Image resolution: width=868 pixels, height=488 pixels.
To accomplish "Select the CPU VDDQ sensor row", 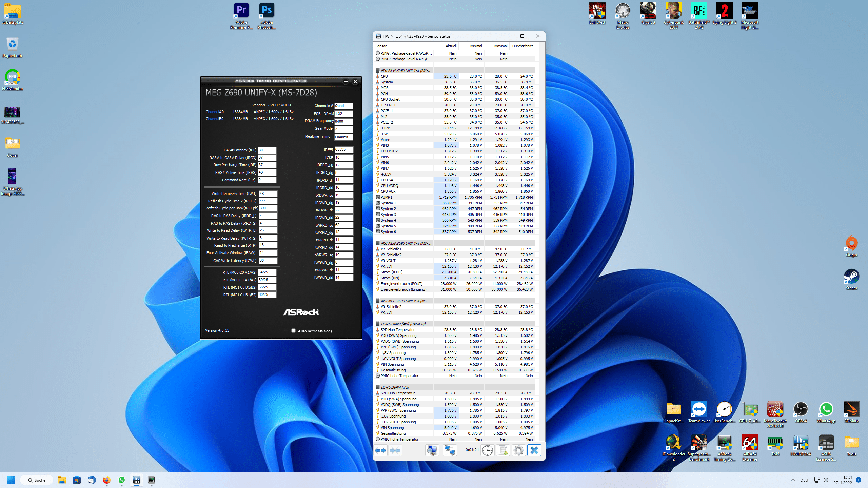I will coord(455,186).
